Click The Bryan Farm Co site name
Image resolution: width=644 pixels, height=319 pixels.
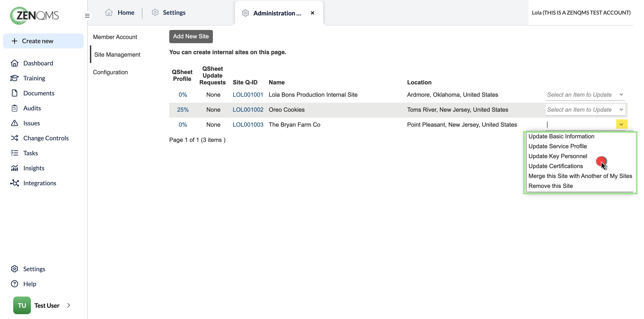[x=294, y=125]
